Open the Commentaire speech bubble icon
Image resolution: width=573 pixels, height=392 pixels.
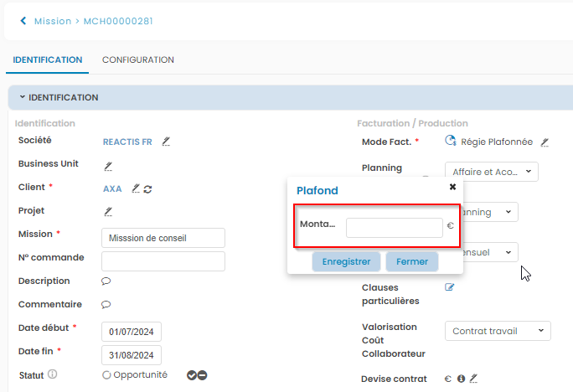pyautogui.click(x=106, y=305)
